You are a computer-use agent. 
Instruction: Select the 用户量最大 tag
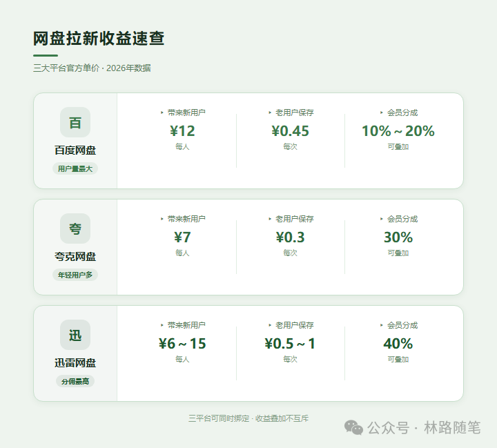point(75,168)
